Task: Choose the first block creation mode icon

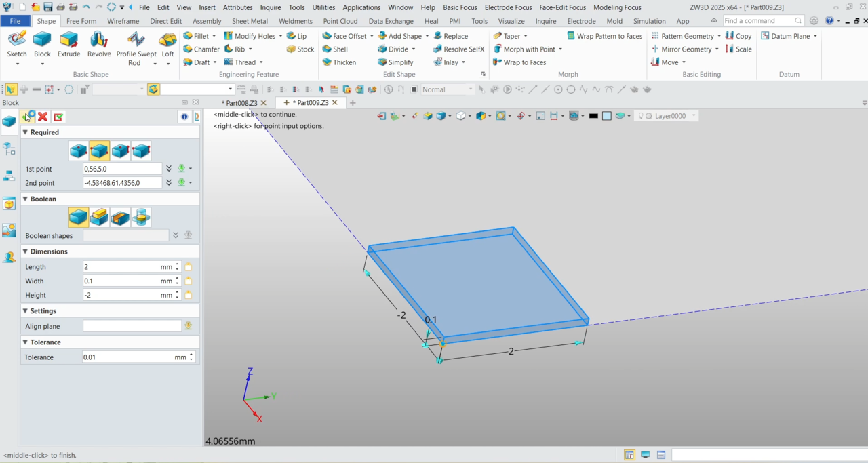Action: (79, 150)
